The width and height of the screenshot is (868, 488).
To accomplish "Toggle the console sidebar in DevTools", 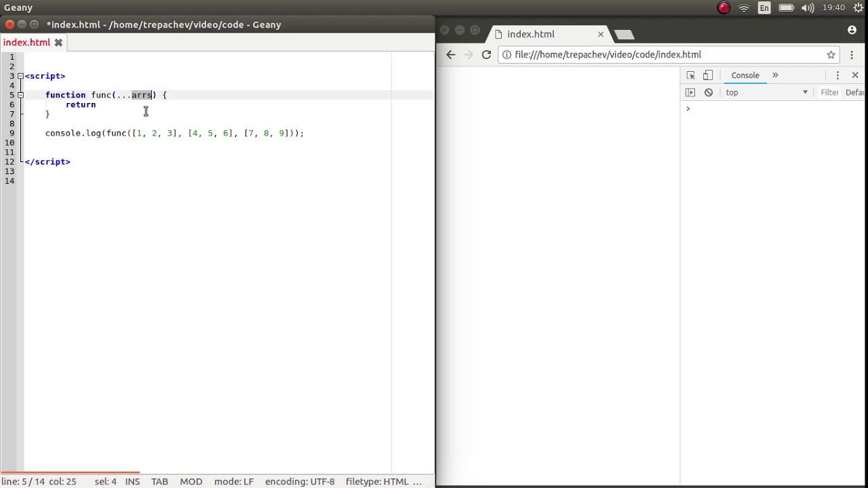I will [690, 92].
